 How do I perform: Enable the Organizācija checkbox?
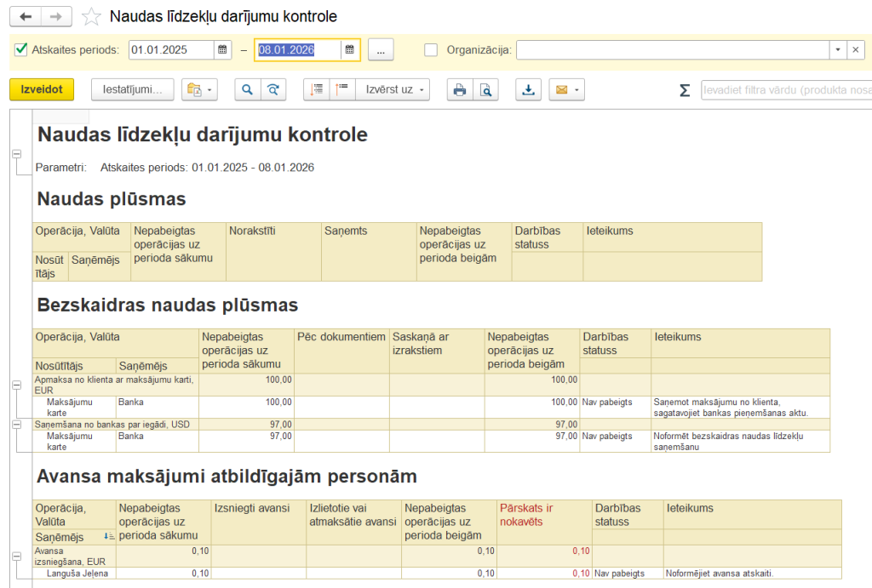[x=431, y=50]
